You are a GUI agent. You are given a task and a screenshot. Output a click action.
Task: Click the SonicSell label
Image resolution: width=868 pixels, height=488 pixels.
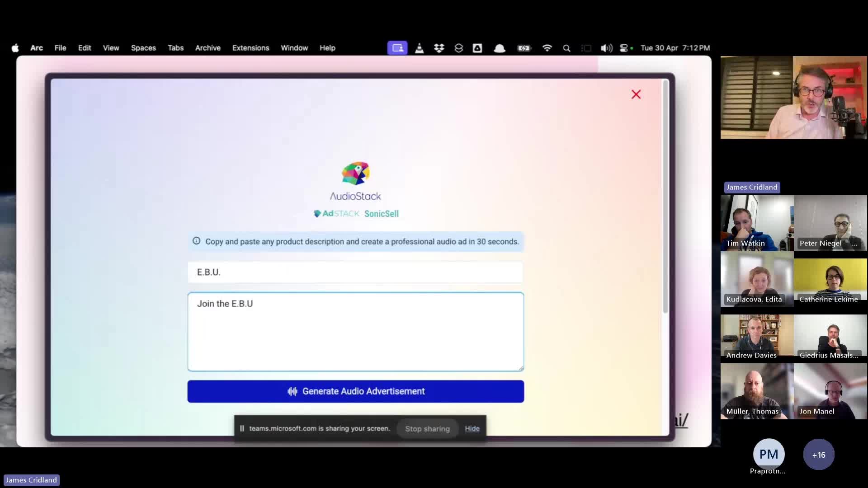click(382, 214)
